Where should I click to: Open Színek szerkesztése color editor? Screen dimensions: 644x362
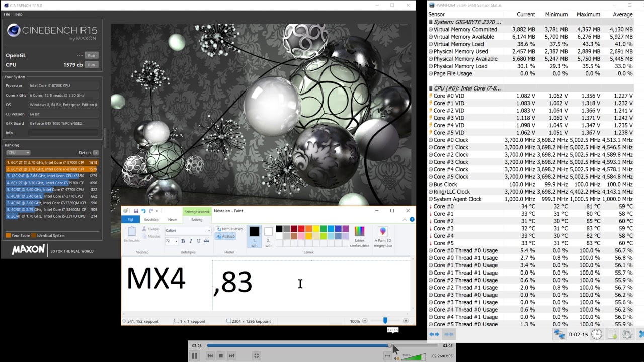coord(359,237)
